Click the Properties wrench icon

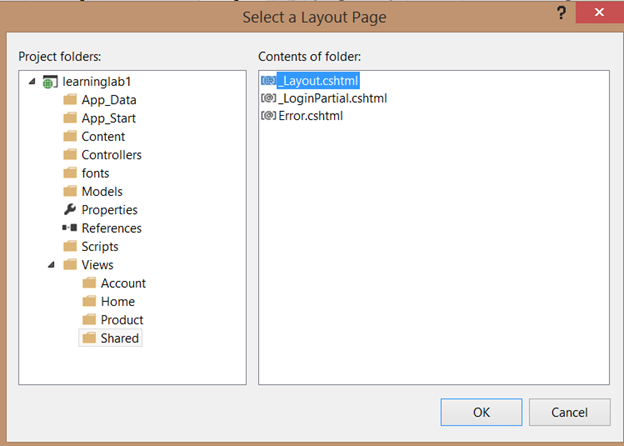pyautogui.click(x=70, y=210)
